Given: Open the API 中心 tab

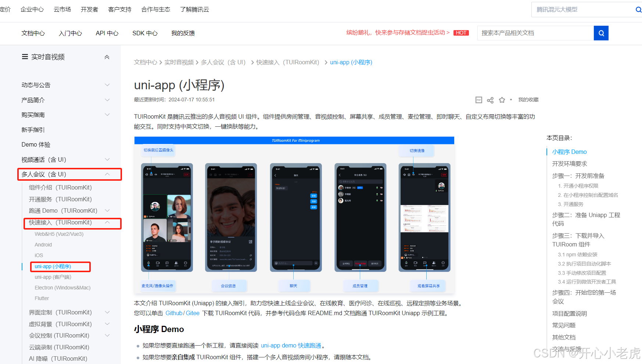Looking at the screenshot, I should (x=107, y=33).
